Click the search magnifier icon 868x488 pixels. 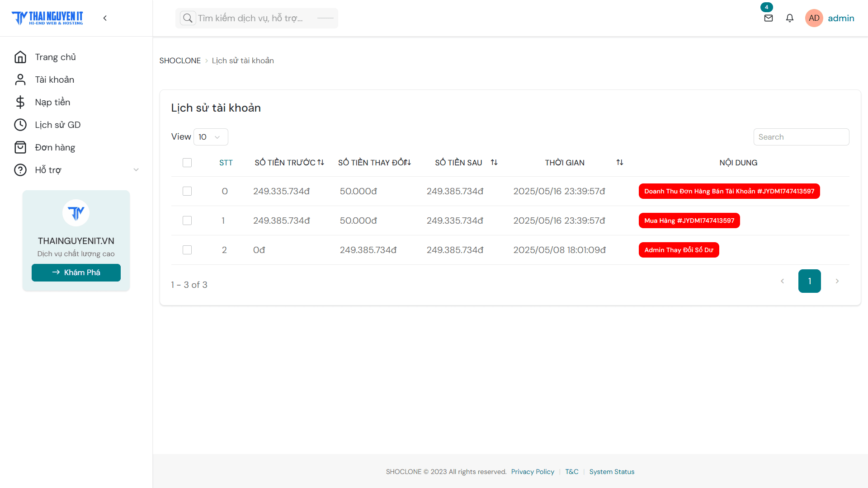click(x=188, y=18)
